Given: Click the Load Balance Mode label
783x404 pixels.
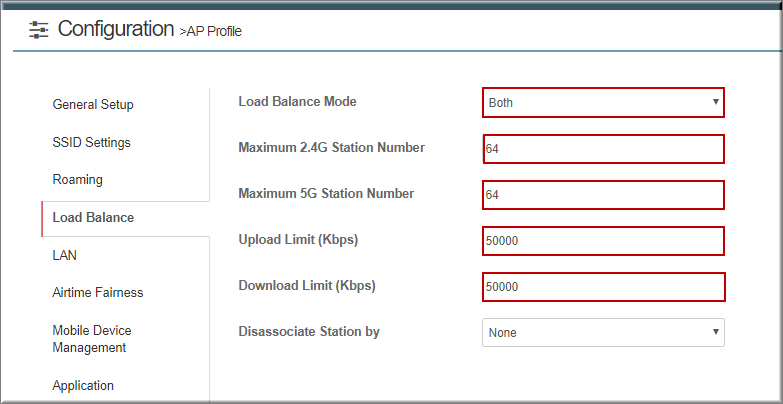Looking at the screenshot, I should pos(298,101).
